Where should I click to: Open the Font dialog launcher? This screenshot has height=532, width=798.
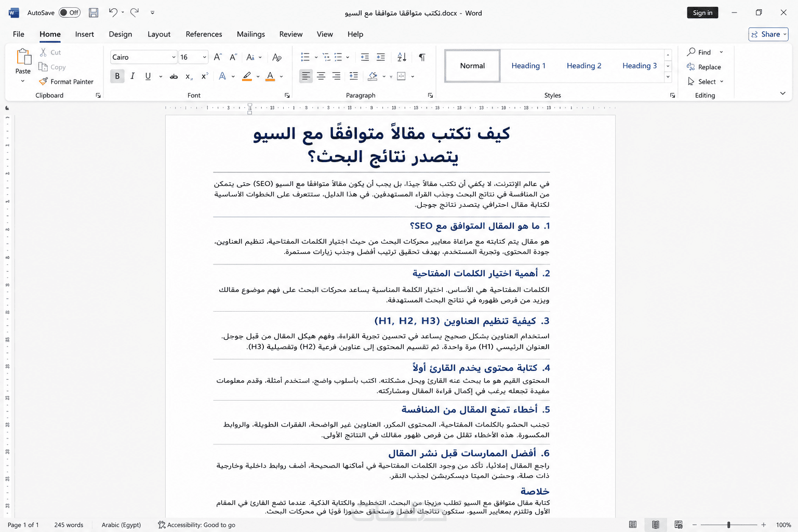pos(287,96)
